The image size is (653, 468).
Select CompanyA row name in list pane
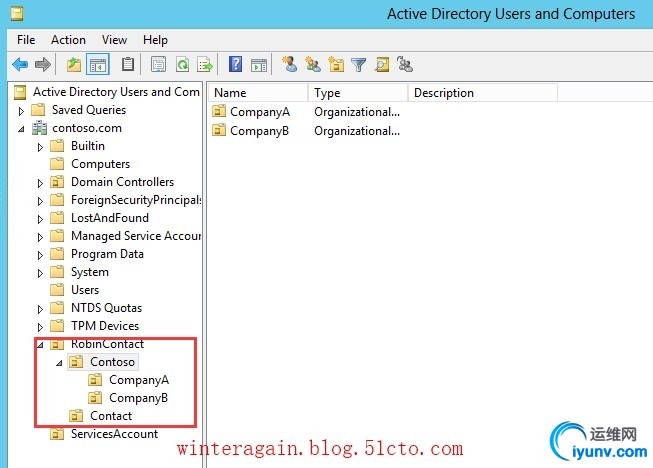[260, 112]
